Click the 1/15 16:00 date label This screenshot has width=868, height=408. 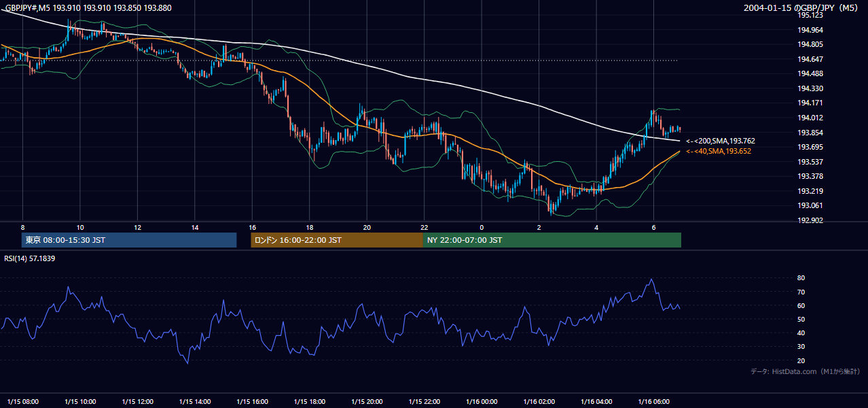(253, 401)
